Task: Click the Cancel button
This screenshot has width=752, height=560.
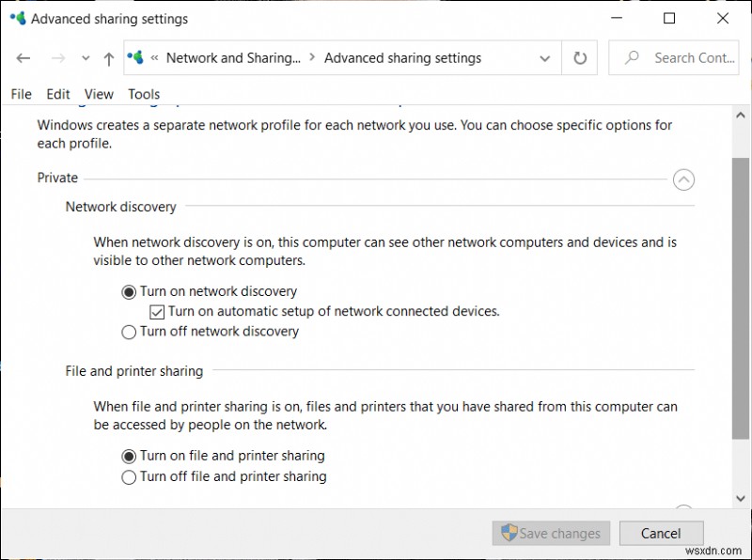Action: click(x=662, y=533)
